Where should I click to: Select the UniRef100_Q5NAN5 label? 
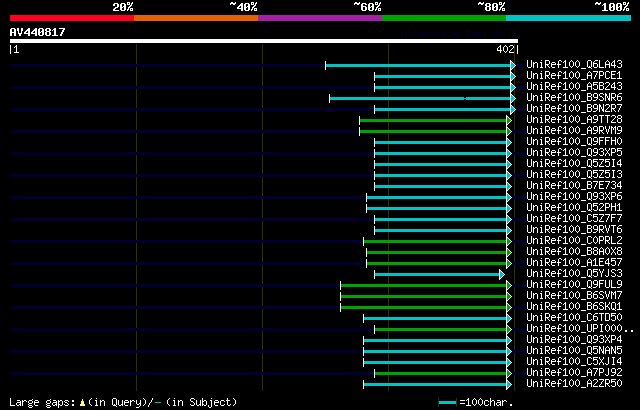click(x=574, y=351)
